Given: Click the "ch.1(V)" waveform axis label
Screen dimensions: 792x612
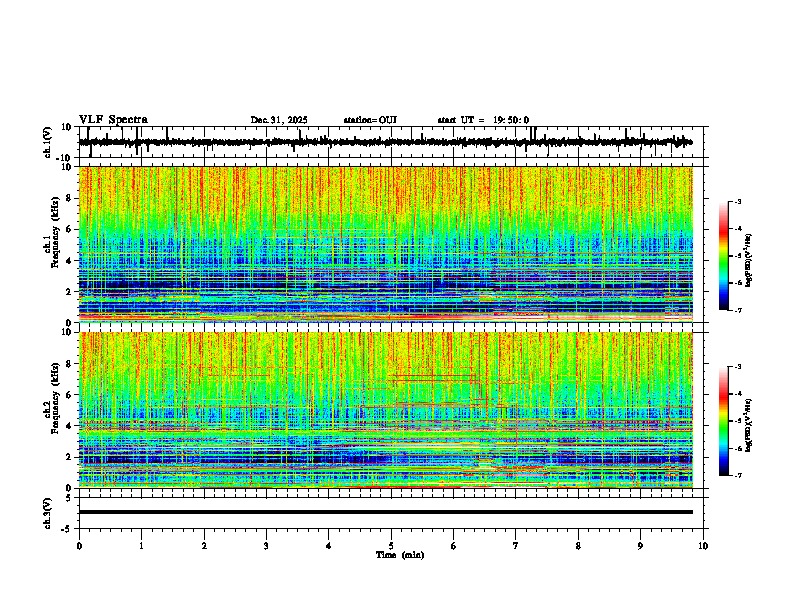Looking at the screenshot, I should 48,142.
